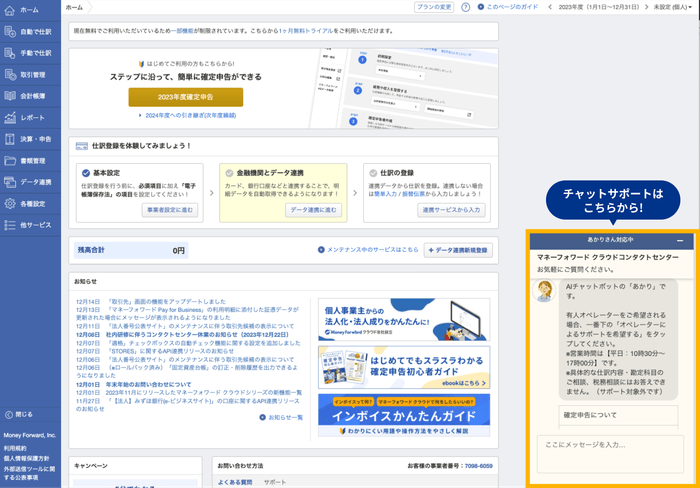
Task: Open the お知らせ一覧 link
Action: coord(284,418)
